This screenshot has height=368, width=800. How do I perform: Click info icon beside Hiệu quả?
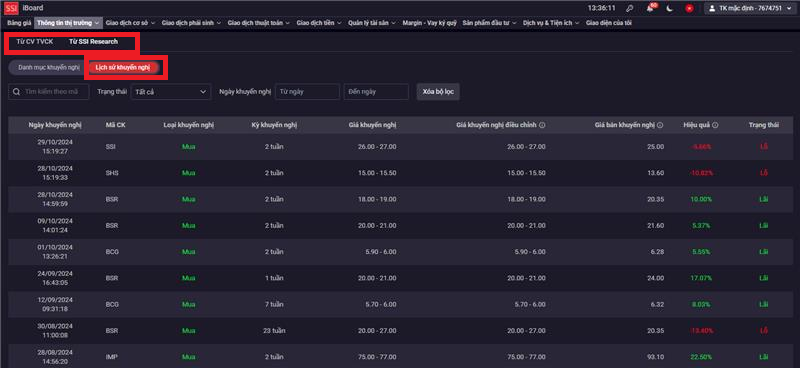[715, 125]
